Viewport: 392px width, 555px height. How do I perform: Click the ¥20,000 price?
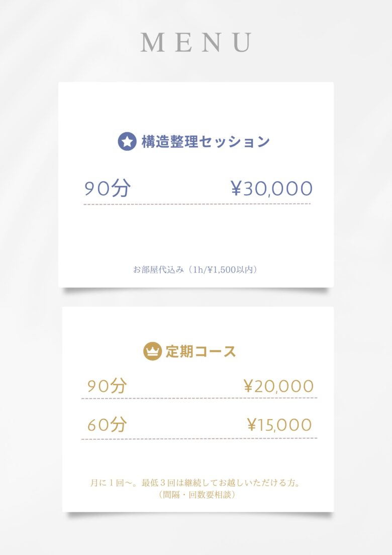tap(278, 386)
